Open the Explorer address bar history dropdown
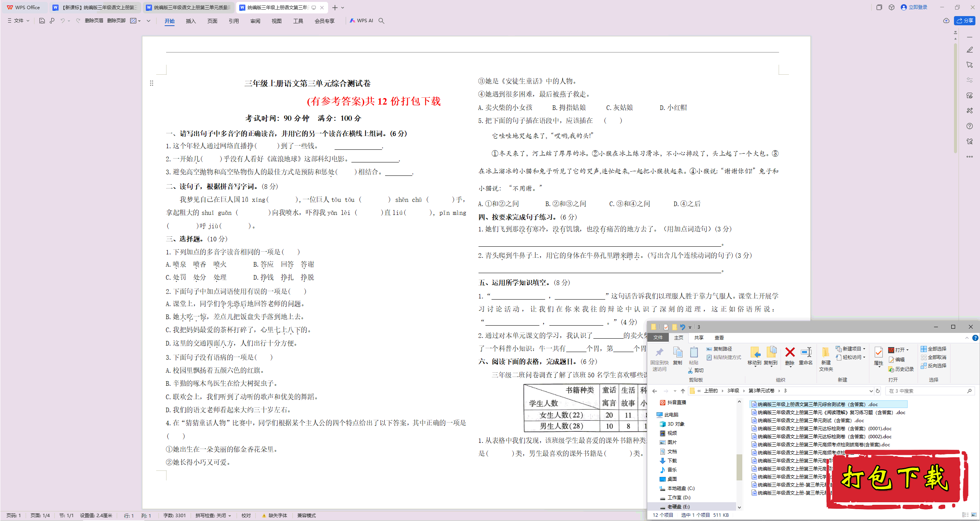 (871, 391)
